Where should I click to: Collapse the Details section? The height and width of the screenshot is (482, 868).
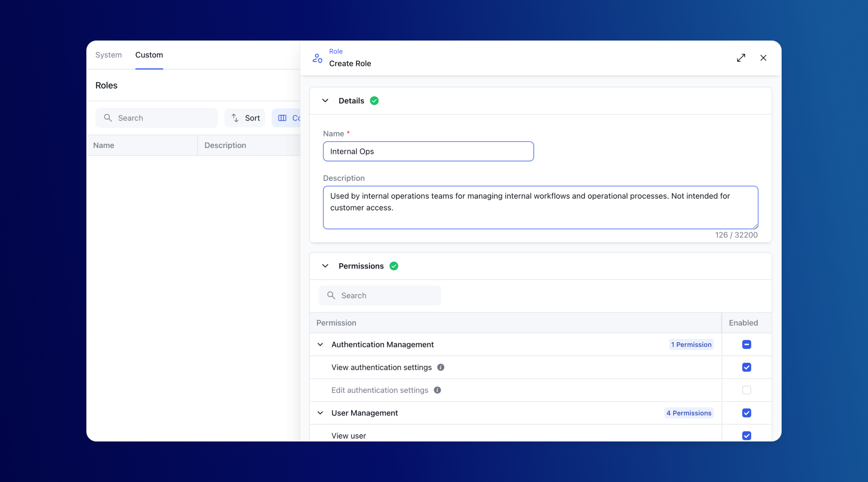(325, 100)
